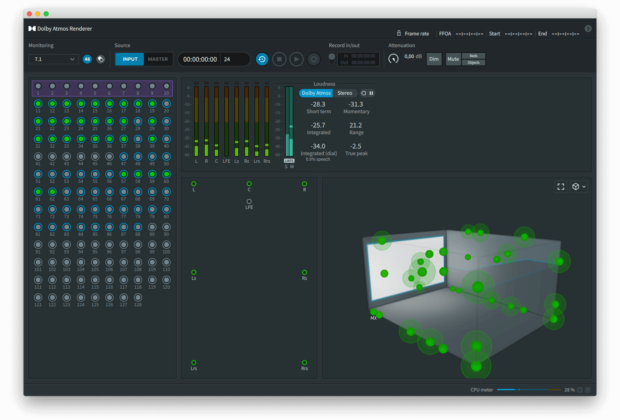Click input channel 61 indicator

tap(38, 192)
